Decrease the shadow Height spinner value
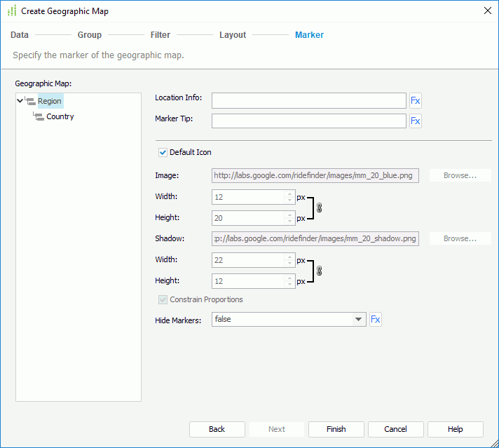The width and height of the screenshot is (499, 448). coord(289,284)
